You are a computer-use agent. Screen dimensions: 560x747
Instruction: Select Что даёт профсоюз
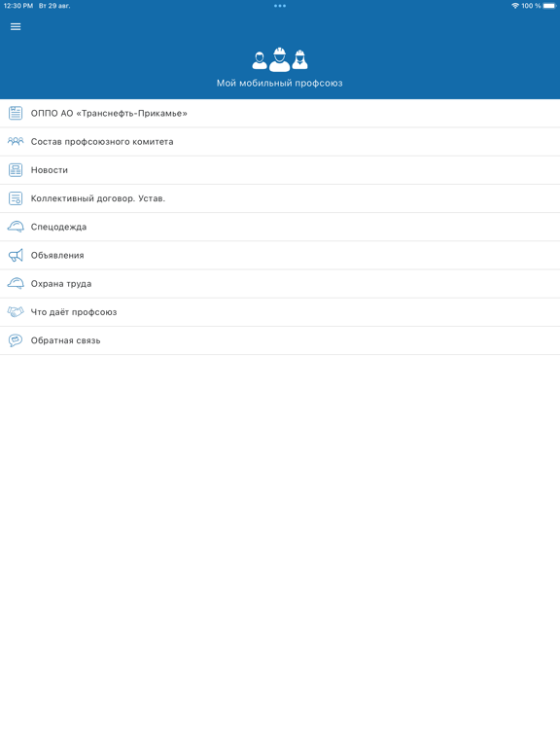point(280,312)
